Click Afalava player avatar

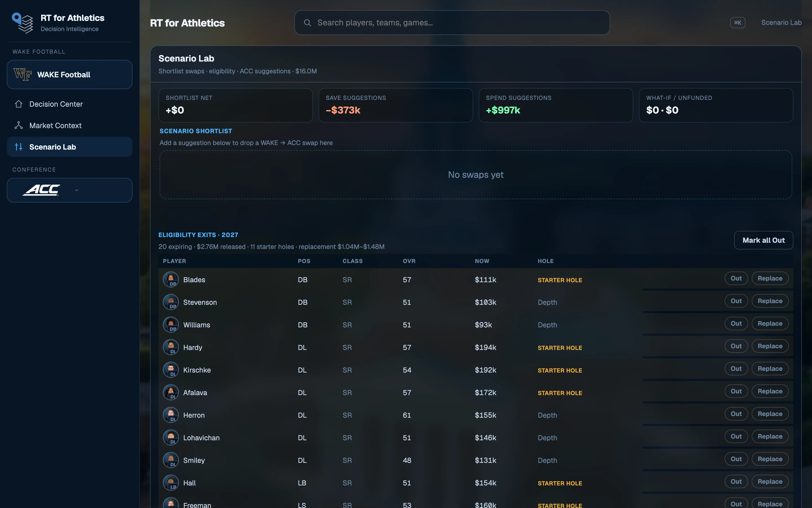[171, 392]
